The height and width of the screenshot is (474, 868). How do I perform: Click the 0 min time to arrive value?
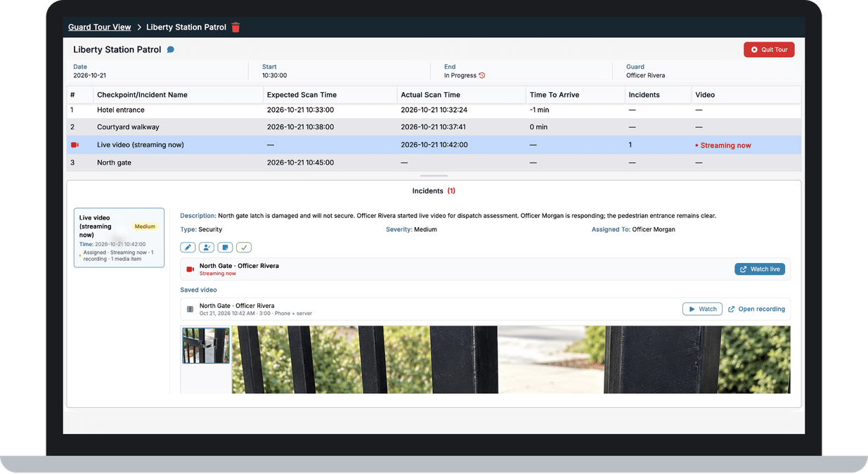point(538,127)
